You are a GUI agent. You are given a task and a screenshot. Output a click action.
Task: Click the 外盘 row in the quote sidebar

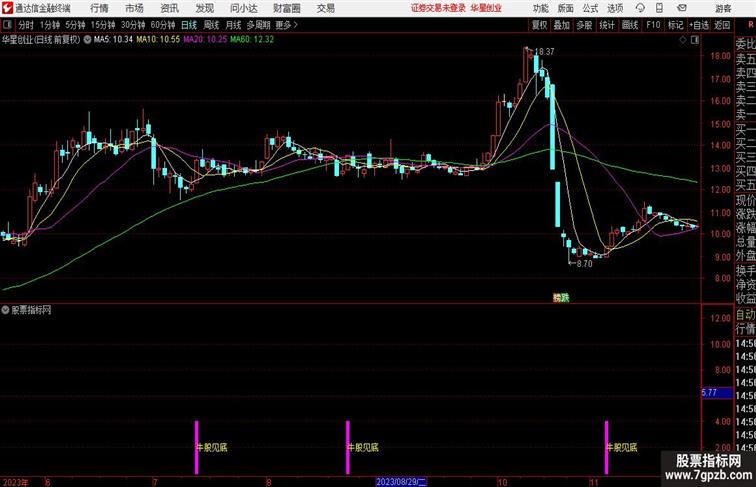tap(745, 256)
